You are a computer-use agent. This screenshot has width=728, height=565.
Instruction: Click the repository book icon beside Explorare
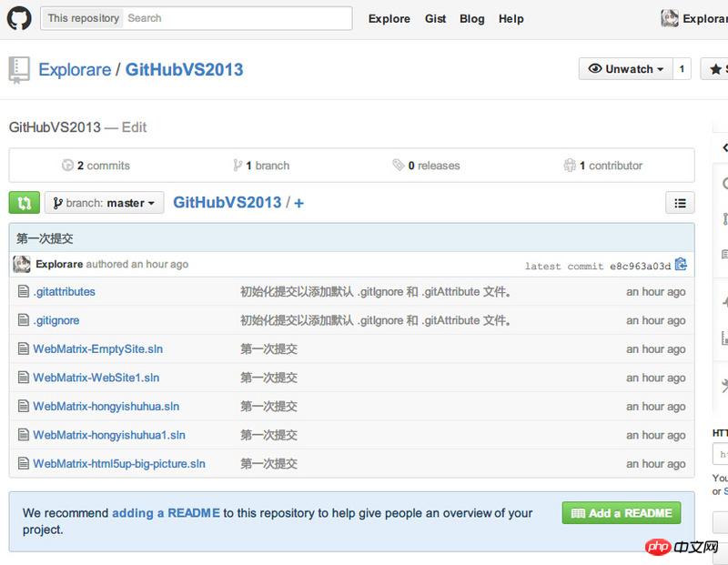(19, 70)
